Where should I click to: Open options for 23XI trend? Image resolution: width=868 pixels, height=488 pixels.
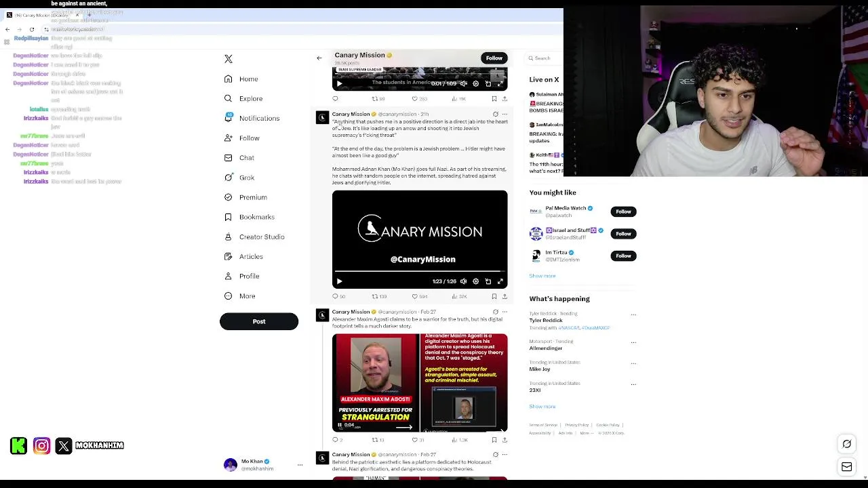click(633, 384)
